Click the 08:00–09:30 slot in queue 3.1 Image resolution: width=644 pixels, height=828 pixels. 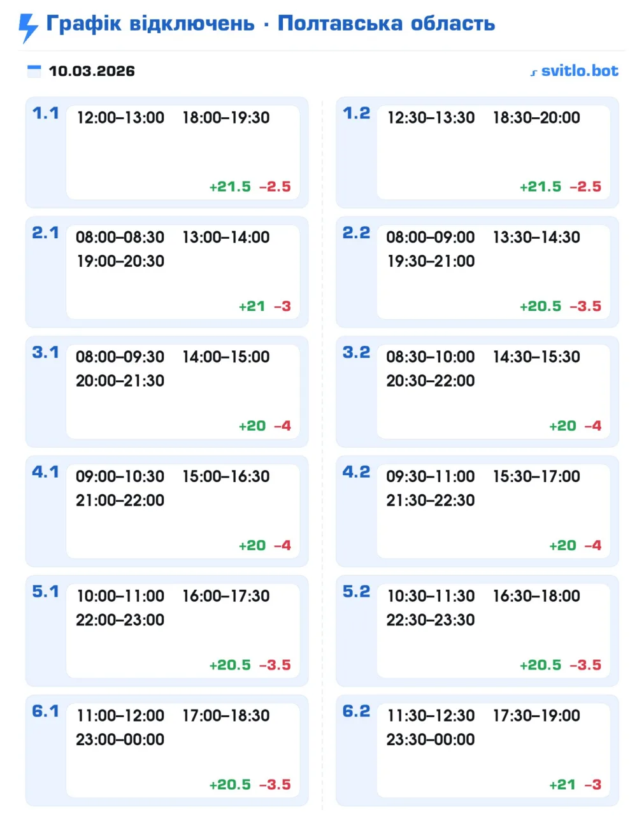pyautogui.click(x=120, y=357)
